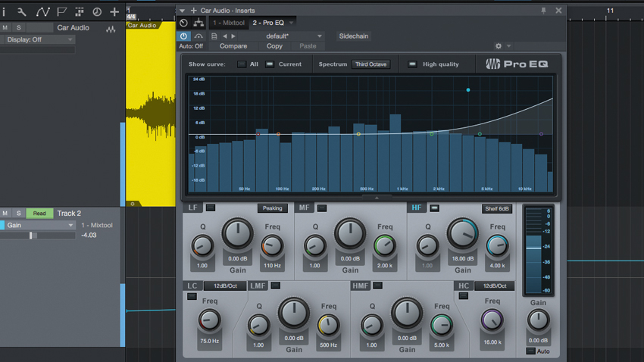Enable the High quality toggle
This screenshot has height=362, width=644.
click(412, 64)
